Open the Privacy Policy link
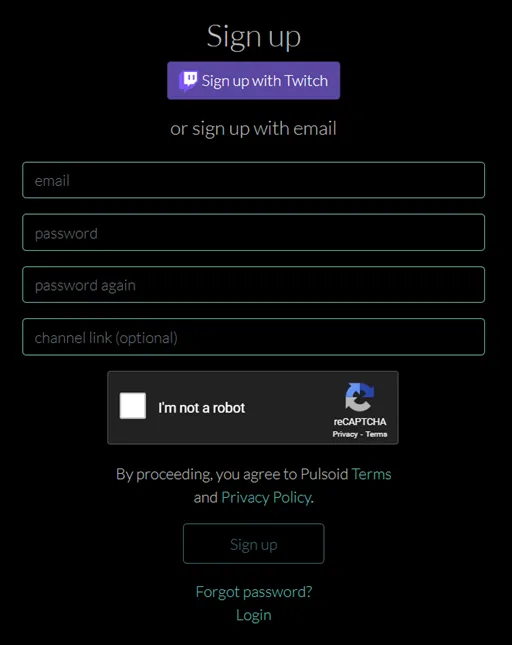This screenshot has height=645, width=512. tap(266, 498)
